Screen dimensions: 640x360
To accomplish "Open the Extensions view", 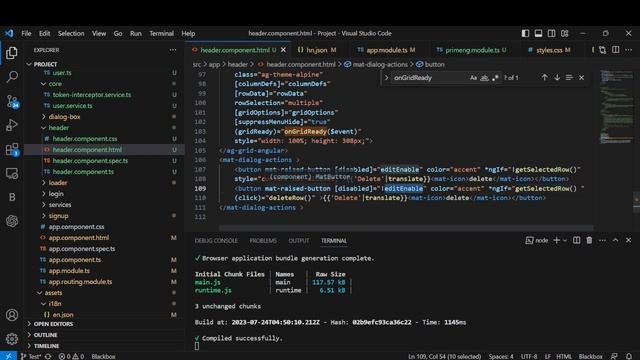I will tap(12, 149).
